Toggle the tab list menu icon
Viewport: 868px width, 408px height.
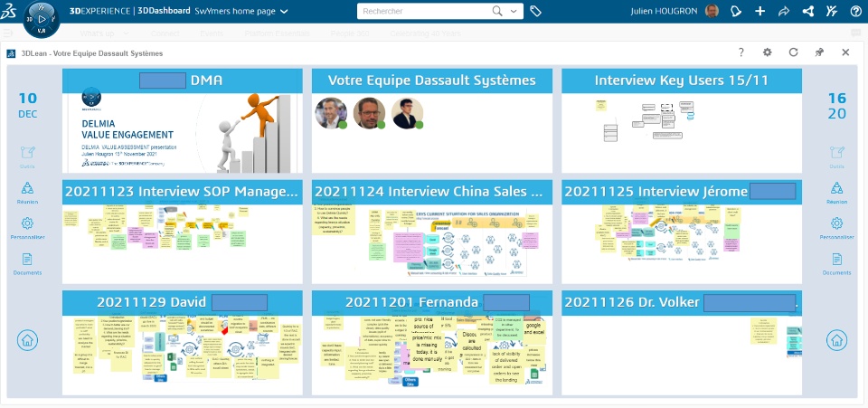(x=8, y=33)
